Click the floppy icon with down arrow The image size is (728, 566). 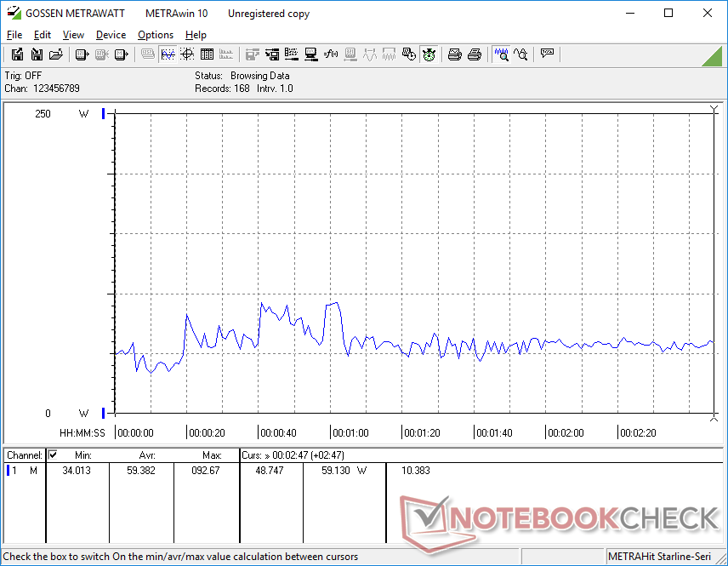point(37,54)
